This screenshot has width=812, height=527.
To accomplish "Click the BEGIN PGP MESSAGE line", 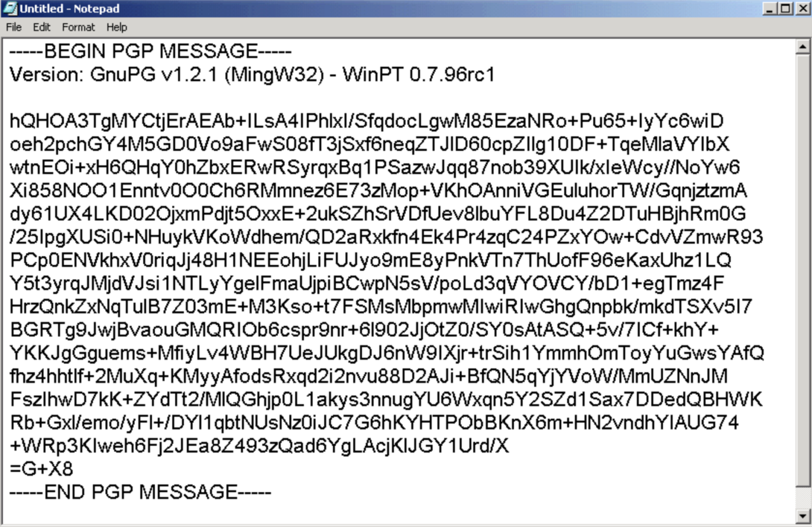I will coord(150,51).
